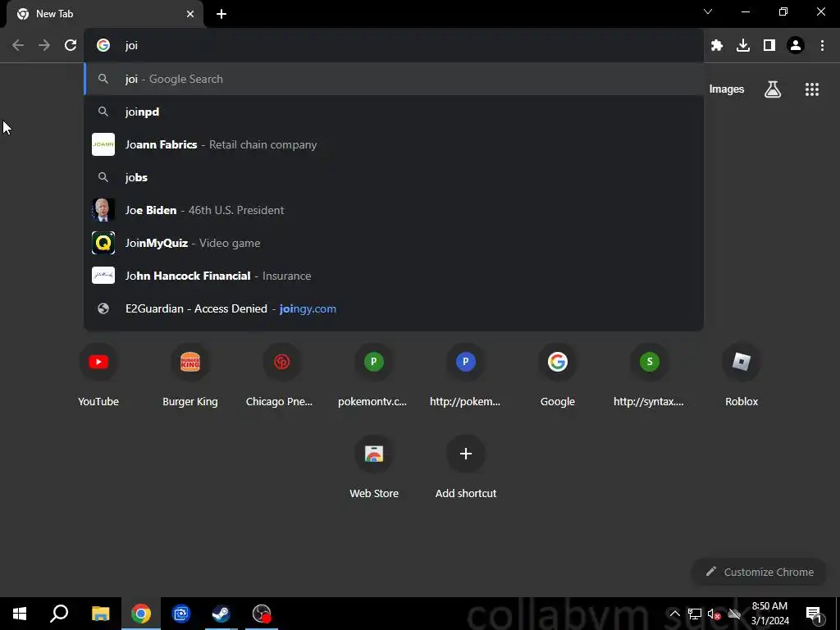Image resolution: width=840 pixels, height=630 pixels.
Task: Click the Chrome taskbar icon
Action: point(141,614)
